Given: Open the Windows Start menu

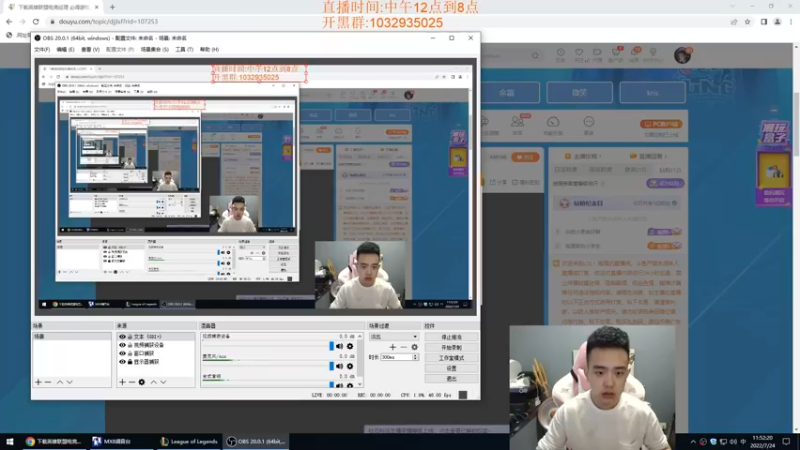Looking at the screenshot, I should [10, 441].
